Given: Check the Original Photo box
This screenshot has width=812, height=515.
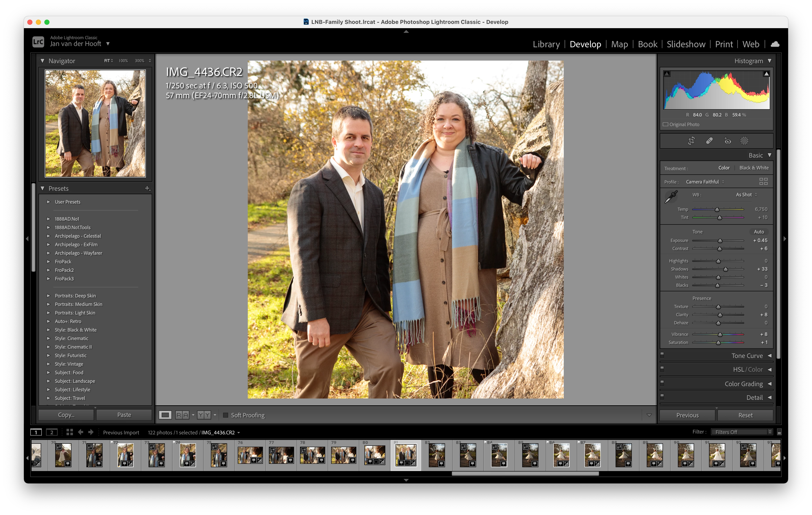Looking at the screenshot, I should click(666, 125).
